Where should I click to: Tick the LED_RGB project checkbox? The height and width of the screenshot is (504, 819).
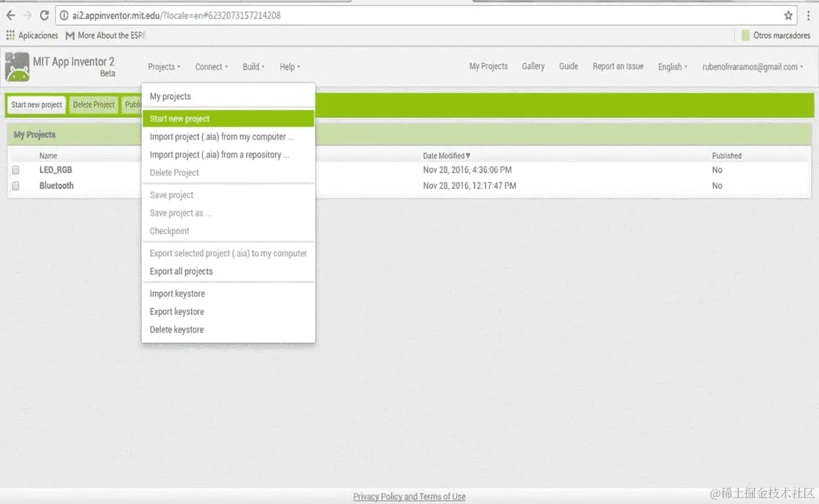16,170
